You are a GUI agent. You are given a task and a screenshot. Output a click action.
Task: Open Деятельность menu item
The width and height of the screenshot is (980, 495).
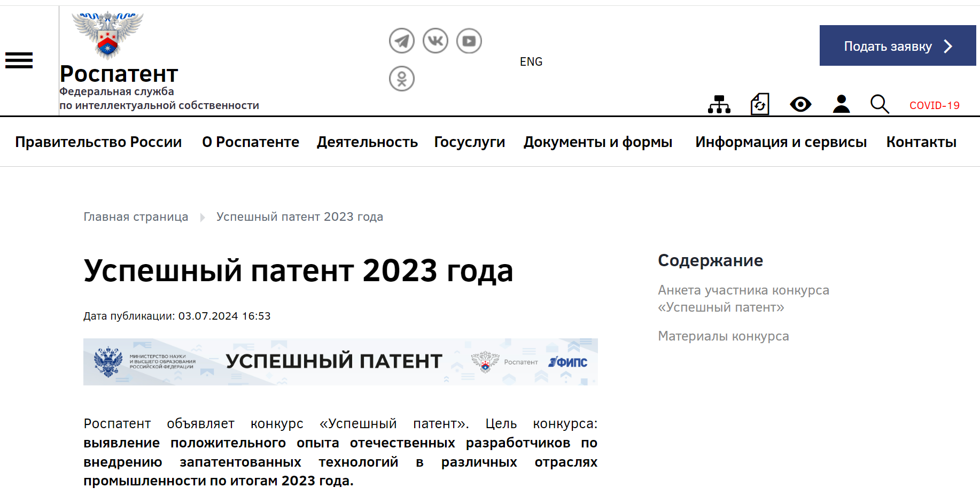367,142
